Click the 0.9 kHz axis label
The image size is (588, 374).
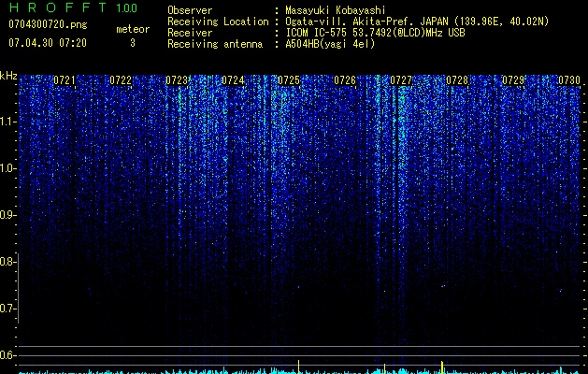click(7, 215)
